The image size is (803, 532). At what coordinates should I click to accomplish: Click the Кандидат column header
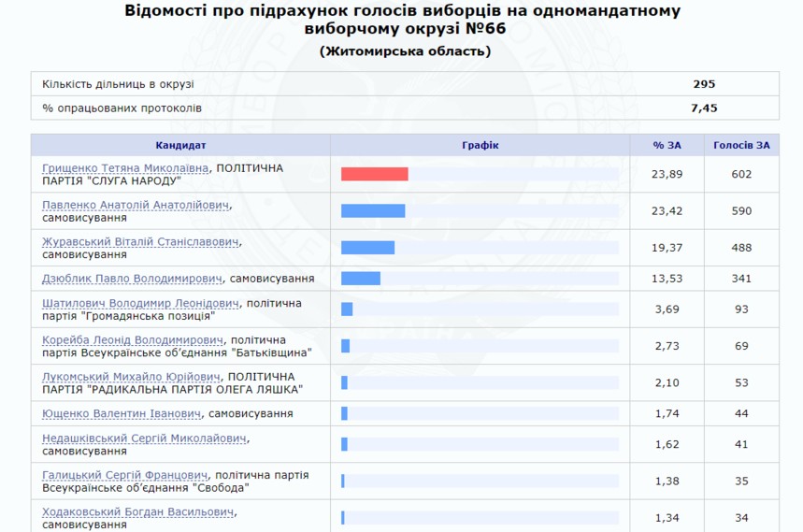coord(180,145)
